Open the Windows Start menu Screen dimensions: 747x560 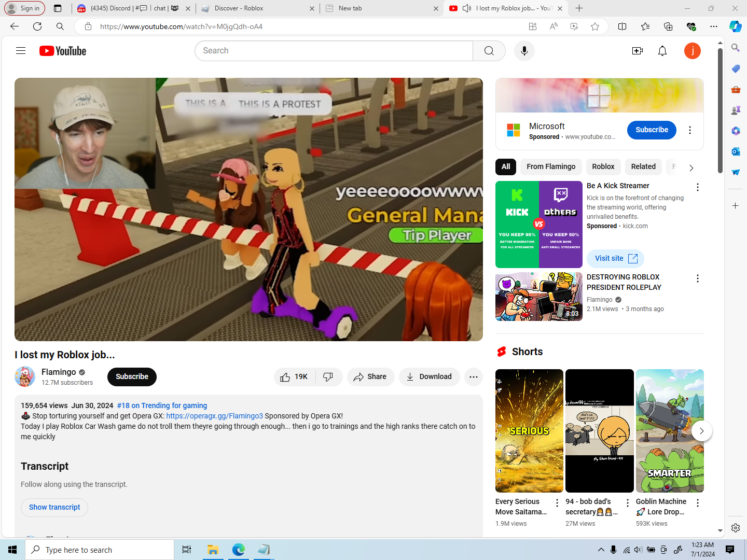click(x=12, y=550)
